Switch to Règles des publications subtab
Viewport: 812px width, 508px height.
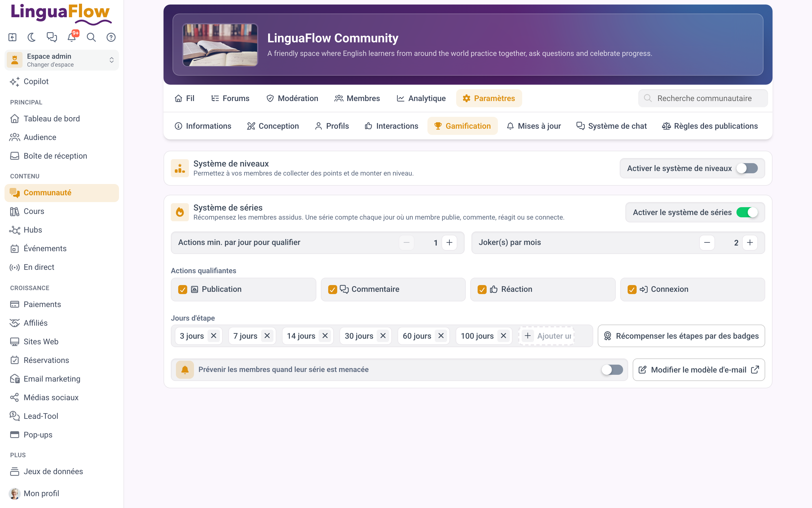710,126
